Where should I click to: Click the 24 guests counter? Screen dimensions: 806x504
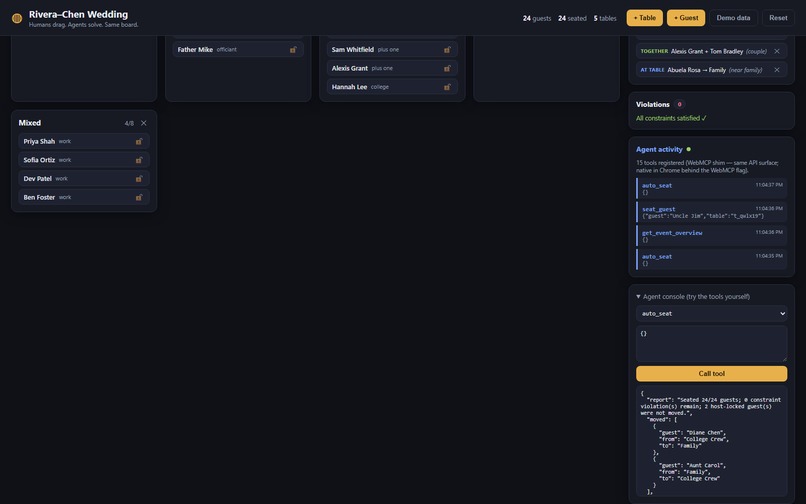(537, 19)
